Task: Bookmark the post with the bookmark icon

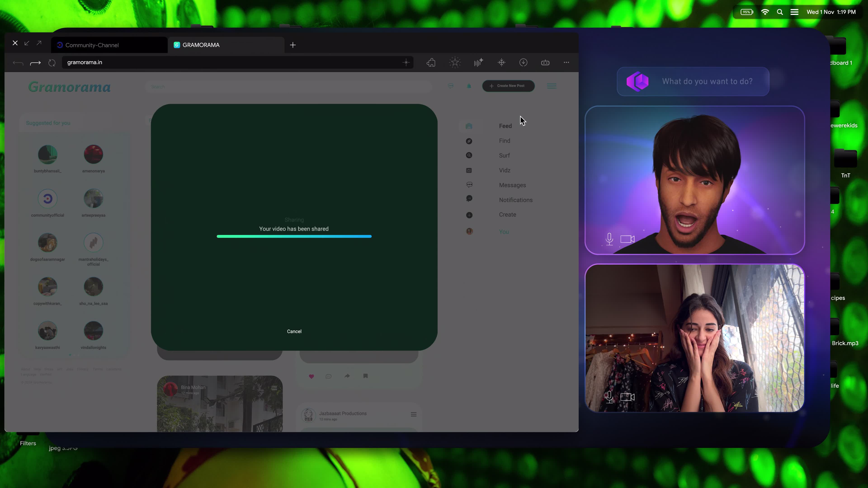Action: 365,376
